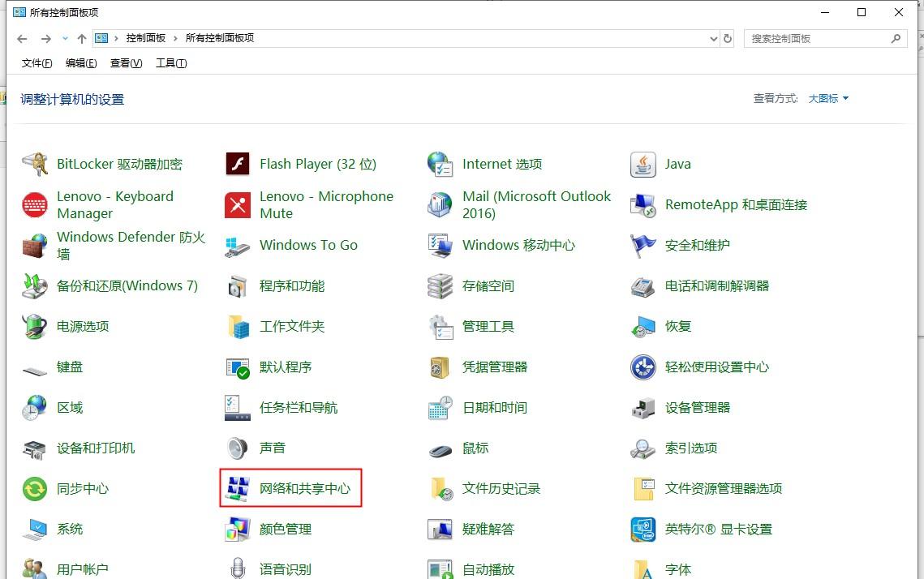Refresh the control panel view
This screenshot has height=579, width=924.
728,38
